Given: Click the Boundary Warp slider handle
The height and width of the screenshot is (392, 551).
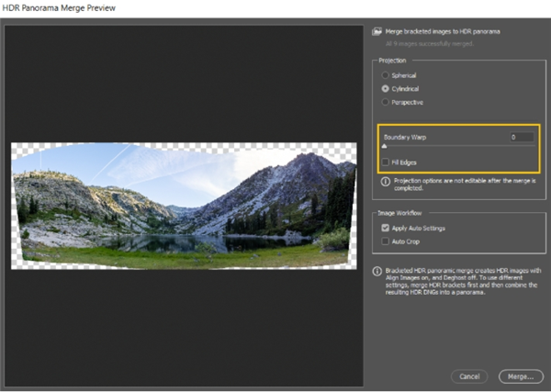Looking at the screenshot, I should coord(384,146).
